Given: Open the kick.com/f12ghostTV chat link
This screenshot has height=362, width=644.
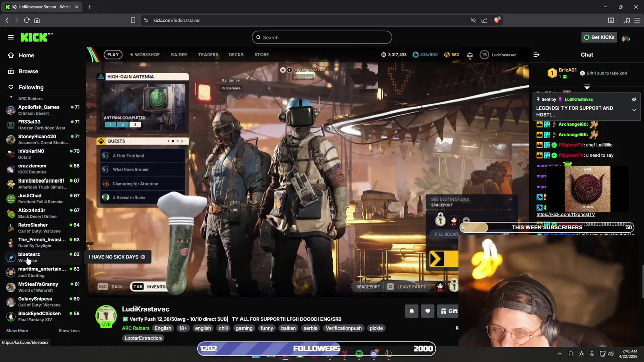Looking at the screenshot, I should pyautogui.click(x=566, y=214).
